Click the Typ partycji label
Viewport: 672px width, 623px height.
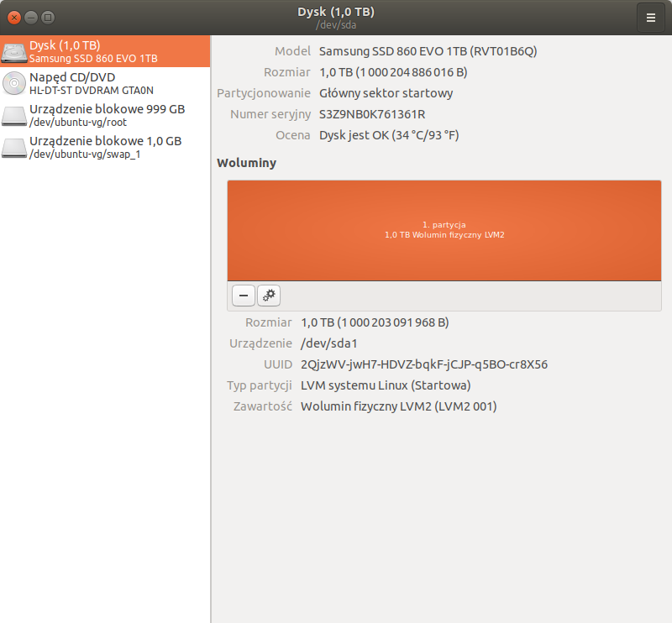click(260, 385)
